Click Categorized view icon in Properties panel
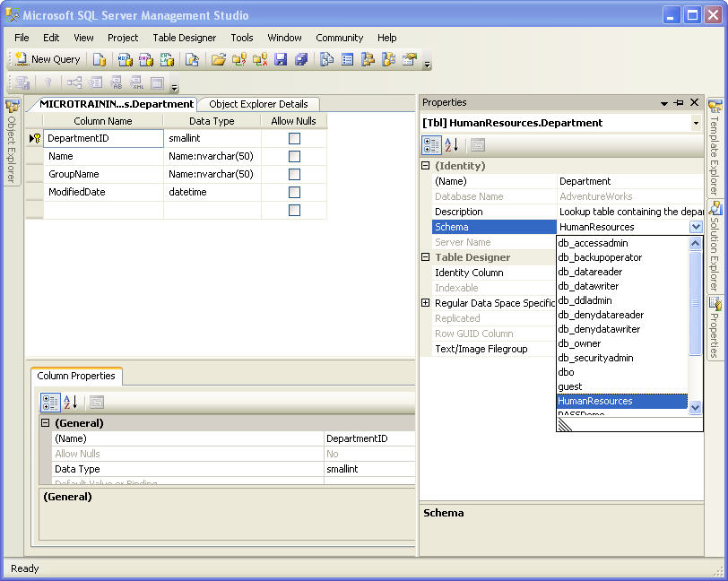 431,145
